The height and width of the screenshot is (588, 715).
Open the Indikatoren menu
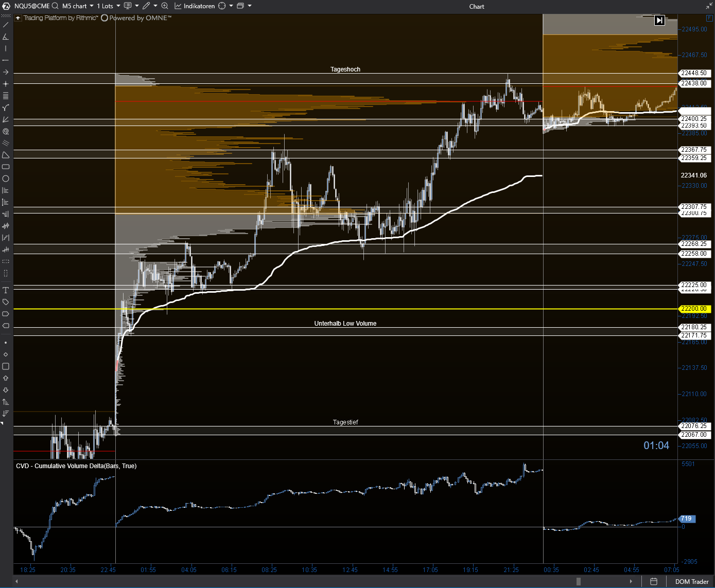(x=195, y=6)
